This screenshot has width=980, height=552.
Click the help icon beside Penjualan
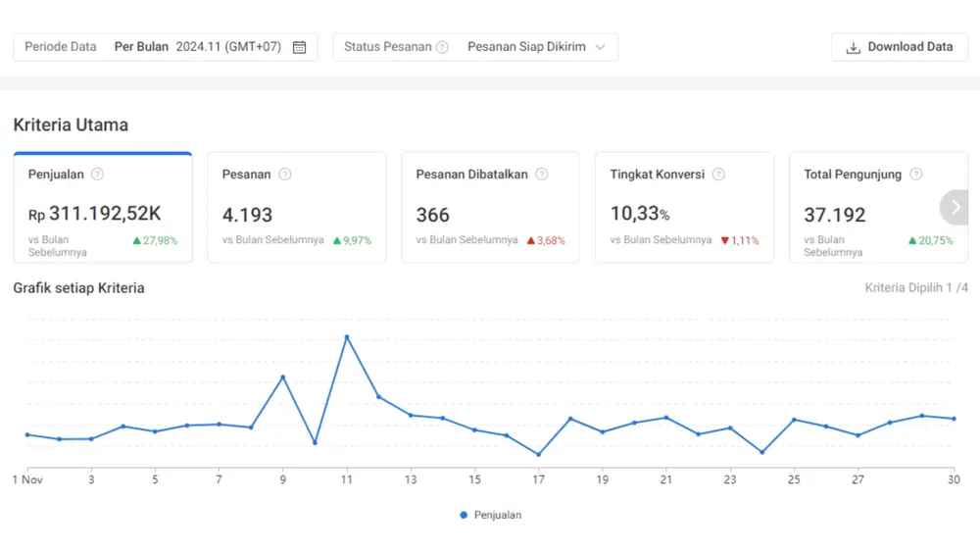(x=97, y=175)
